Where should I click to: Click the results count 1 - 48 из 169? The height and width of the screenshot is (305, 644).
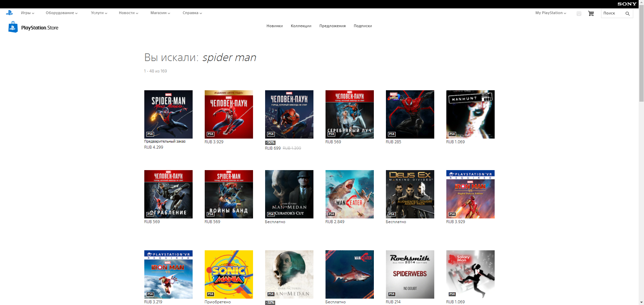coord(155,71)
